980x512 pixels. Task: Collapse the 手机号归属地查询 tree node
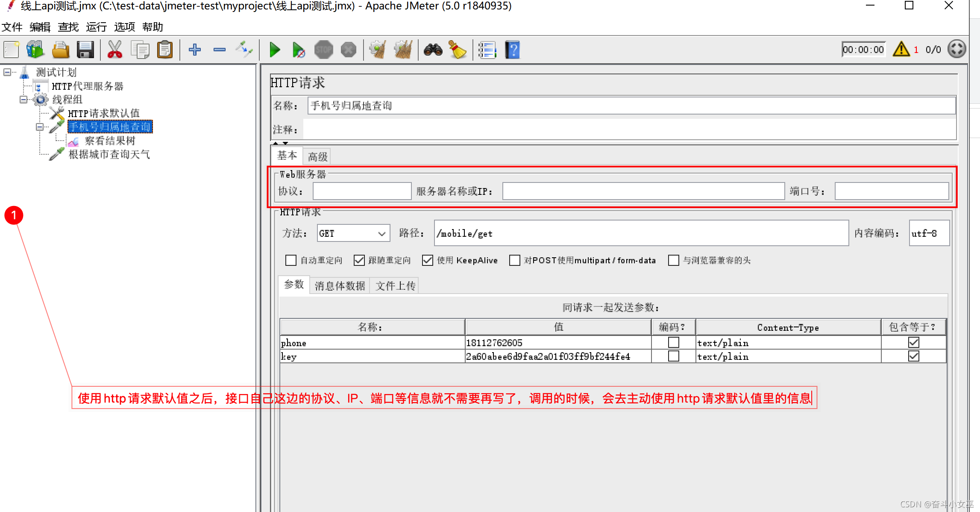[x=40, y=127]
